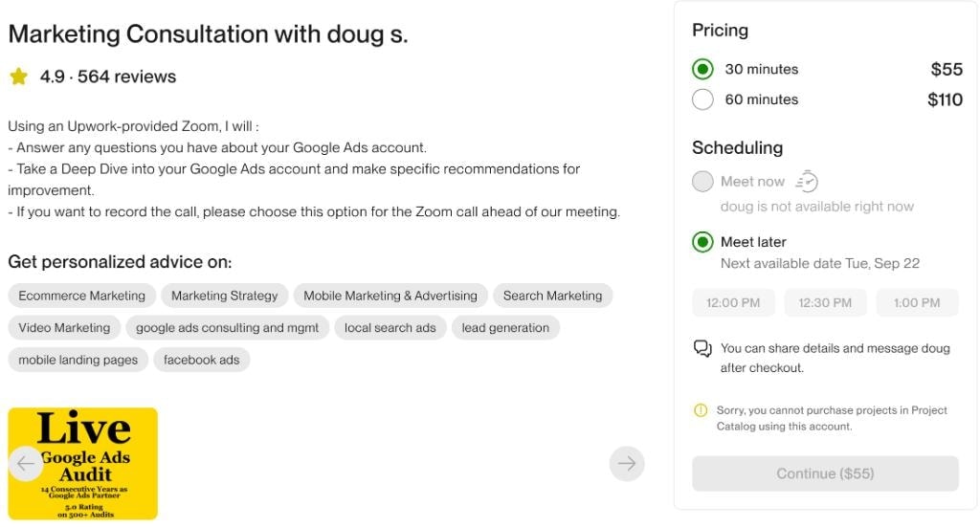
Task: Click the mobile landing pages tag
Action: 78,360
